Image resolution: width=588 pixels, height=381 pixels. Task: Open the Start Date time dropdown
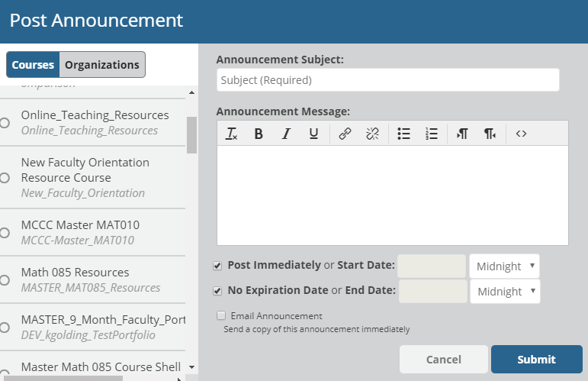[x=504, y=266]
